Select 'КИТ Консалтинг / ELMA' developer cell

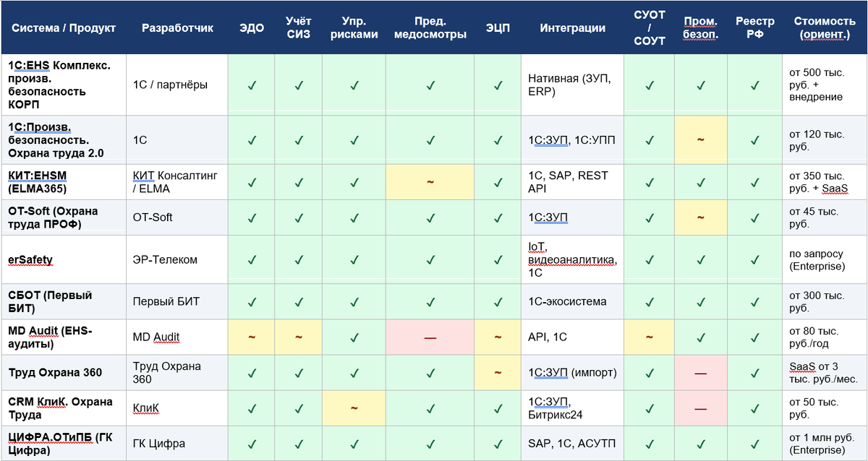(177, 182)
